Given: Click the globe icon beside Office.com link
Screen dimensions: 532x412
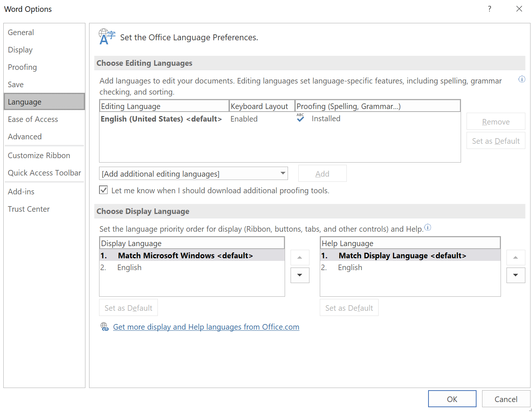Looking at the screenshot, I should tap(105, 327).
